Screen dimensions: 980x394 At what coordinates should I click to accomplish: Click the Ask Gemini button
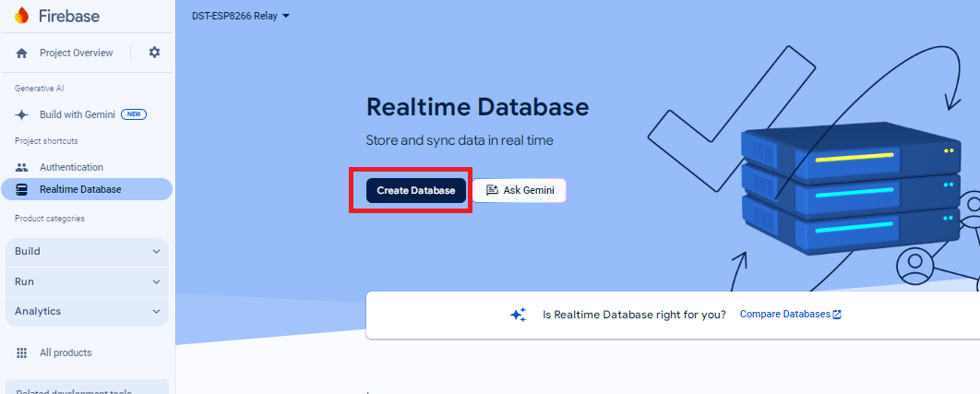click(519, 190)
